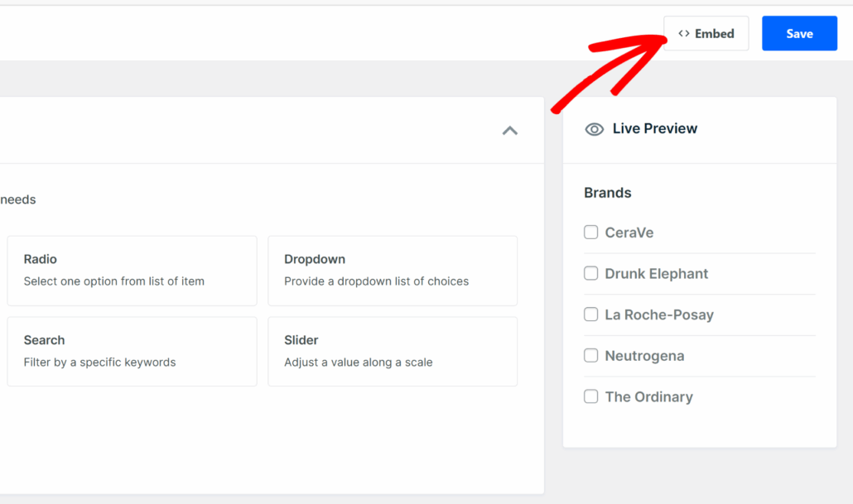Click the Brands heading in the preview

click(x=607, y=192)
